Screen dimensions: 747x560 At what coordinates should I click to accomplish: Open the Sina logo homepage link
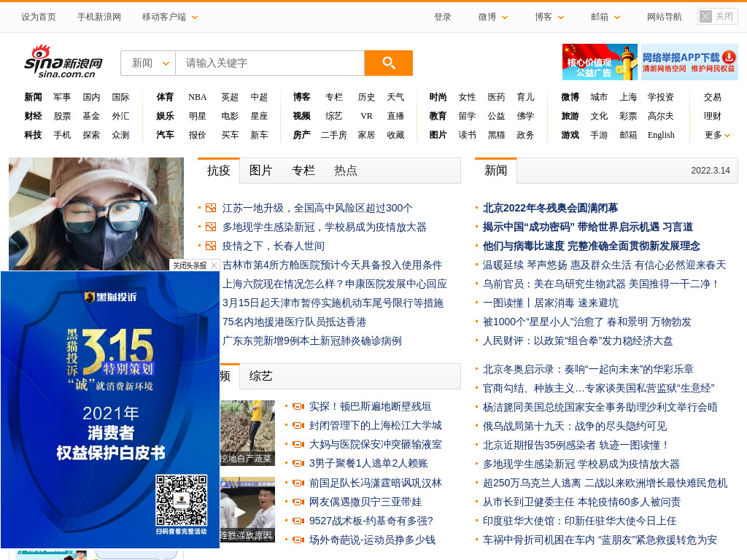click(x=63, y=62)
